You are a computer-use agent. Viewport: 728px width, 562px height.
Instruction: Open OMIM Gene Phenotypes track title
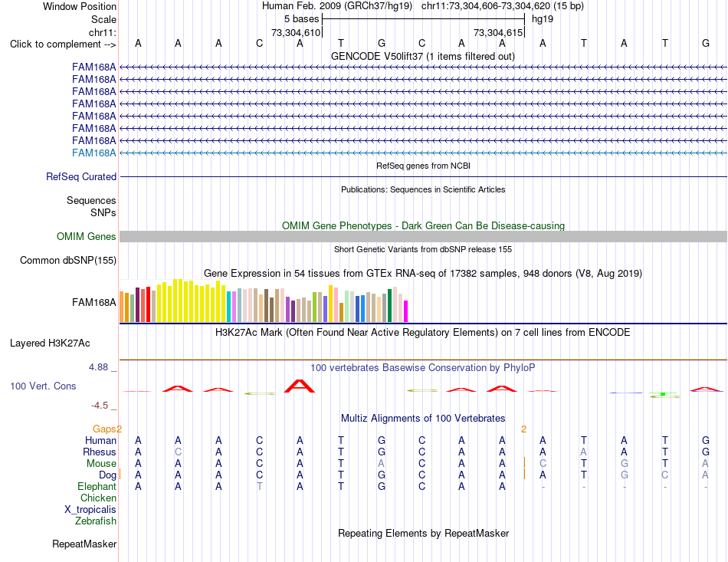(423, 225)
